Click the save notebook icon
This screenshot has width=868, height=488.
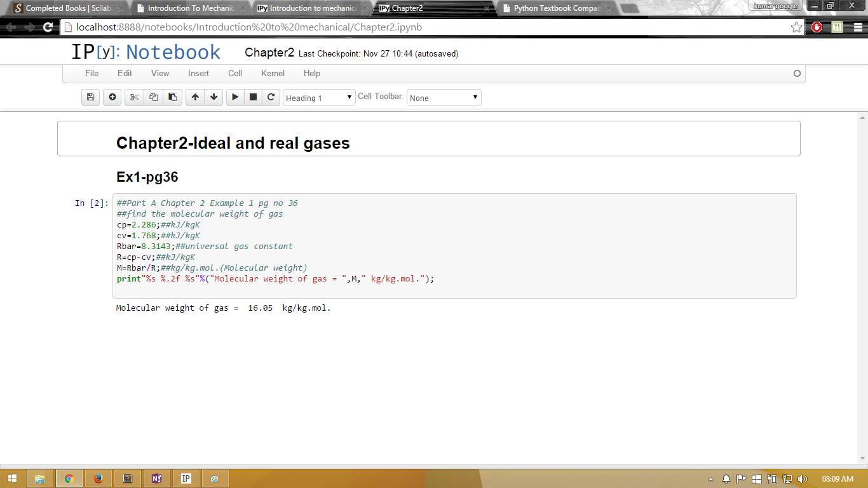tap(90, 97)
